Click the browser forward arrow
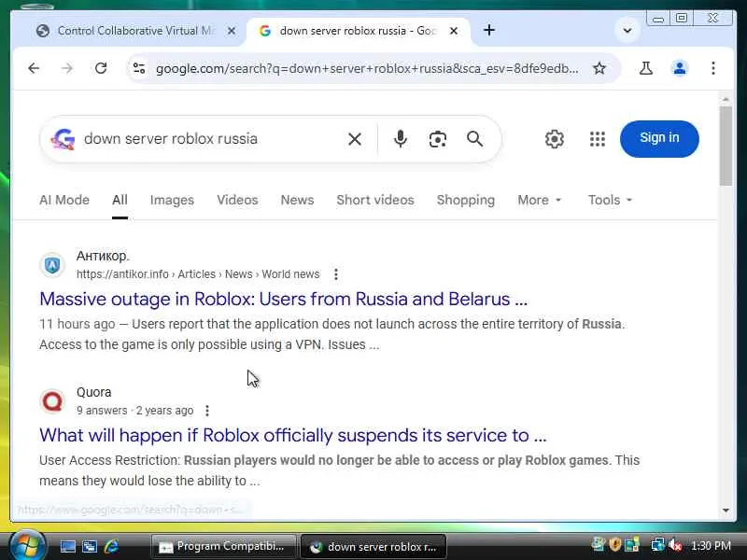 point(66,68)
